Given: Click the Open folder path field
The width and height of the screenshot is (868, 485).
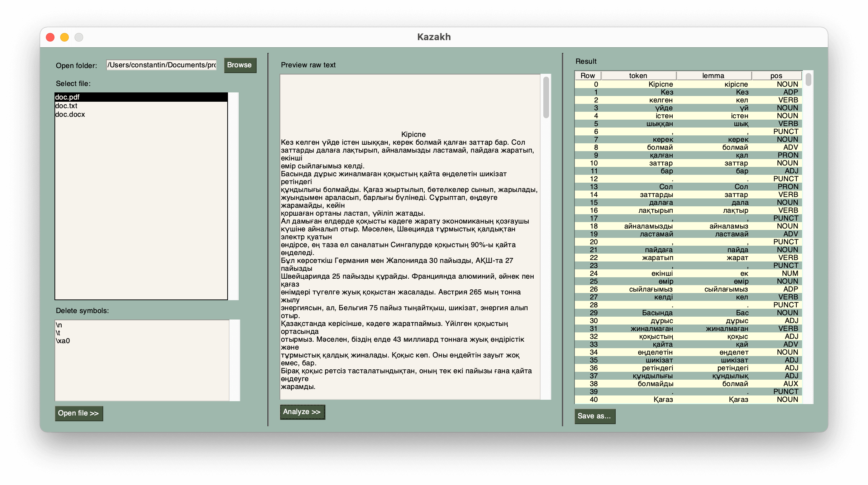Looking at the screenshot, I should [161, 65].
